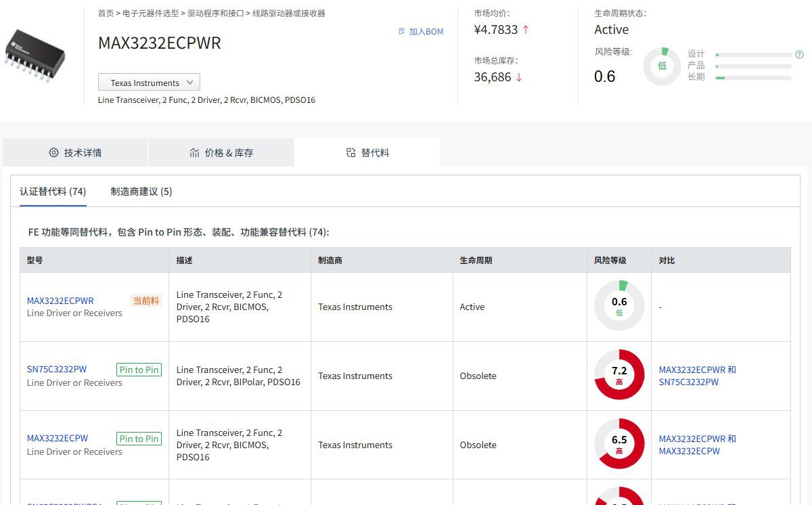Open the 电子元器件选型 breadcrumb
Image resolution: width=812 pixels, height=505 pixels.
tap(151, 13)
